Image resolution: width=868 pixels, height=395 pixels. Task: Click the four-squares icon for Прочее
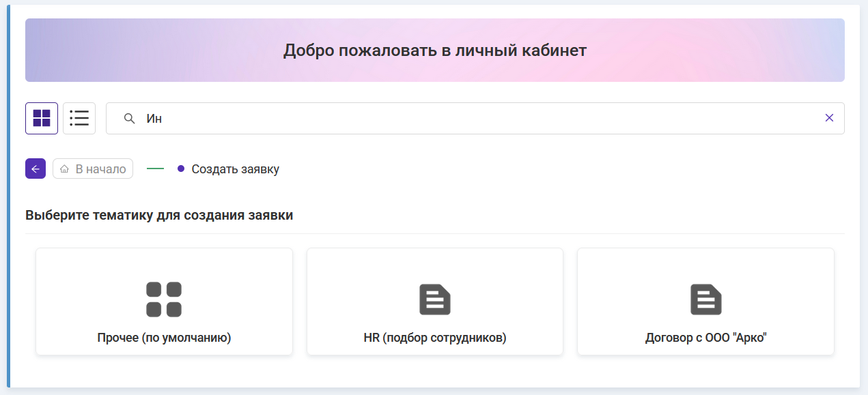[x=164, y=299]
